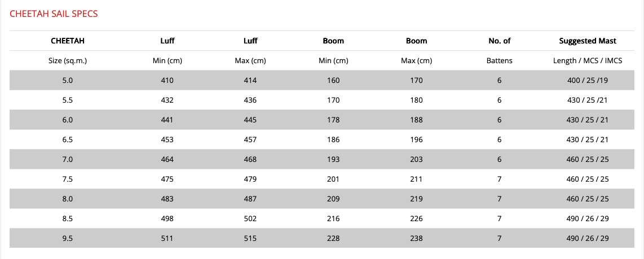644x259 pixels.
Task: Click the 7.5 sail size cell
Action: tap(68, 179)
